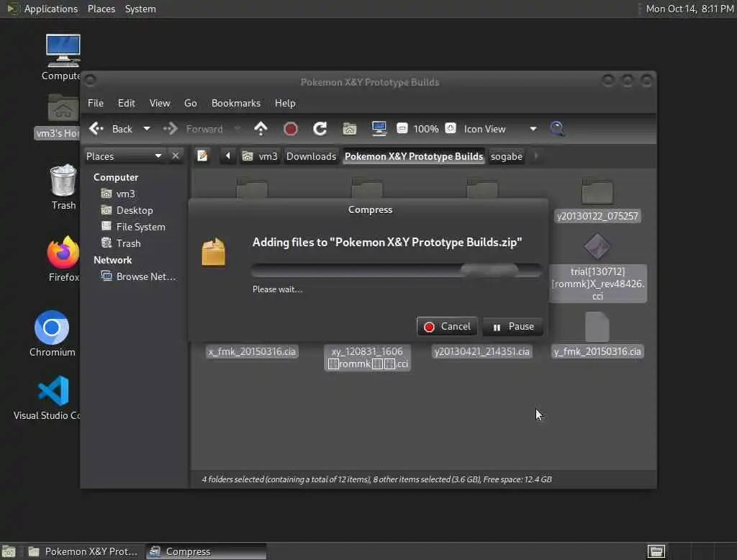Screen dimensions: 737x560
Task: Zoom in using the plus icon
Action: click(451, 128)
